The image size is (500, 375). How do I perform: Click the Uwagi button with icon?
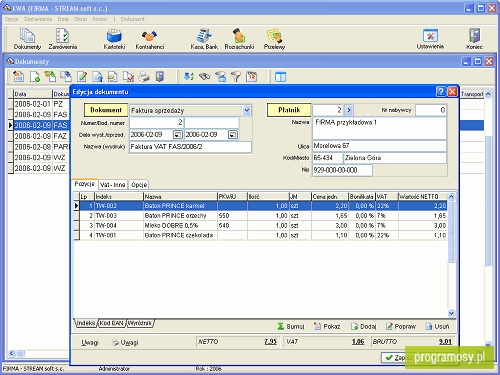coord(125,342)
